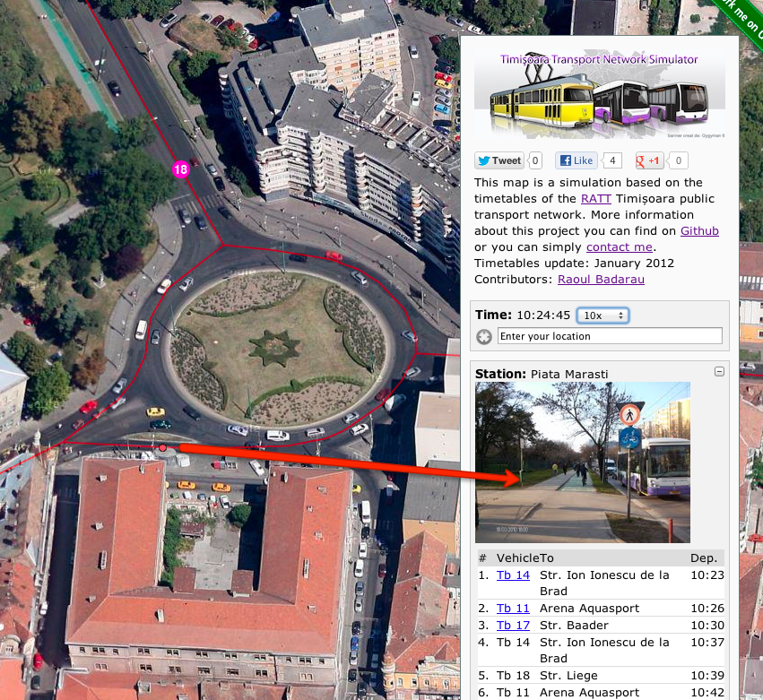Screen dimensions: 763x700
Task: Click the Google +1 button
Action: (x=648, y=161)
